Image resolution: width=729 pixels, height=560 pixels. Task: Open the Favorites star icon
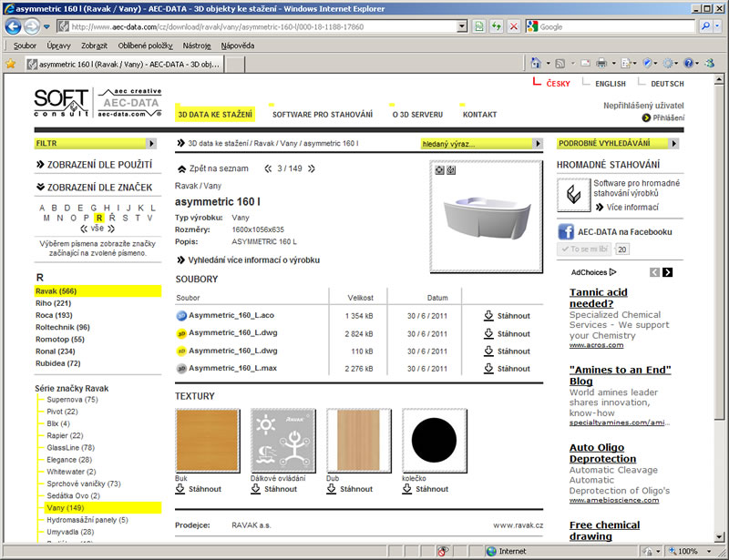[11, 64]
